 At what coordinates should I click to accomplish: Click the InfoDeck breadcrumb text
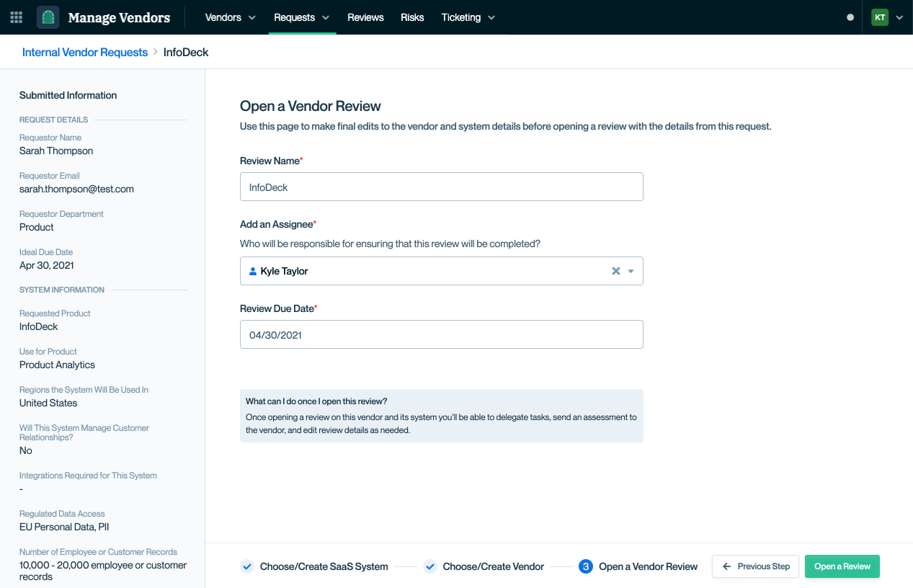[x=186, y=52]
